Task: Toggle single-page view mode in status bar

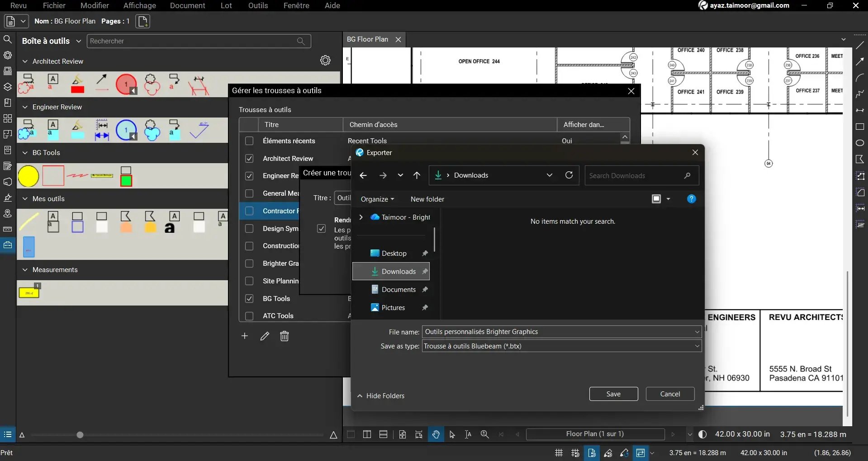Action: [x=351, y=434]
